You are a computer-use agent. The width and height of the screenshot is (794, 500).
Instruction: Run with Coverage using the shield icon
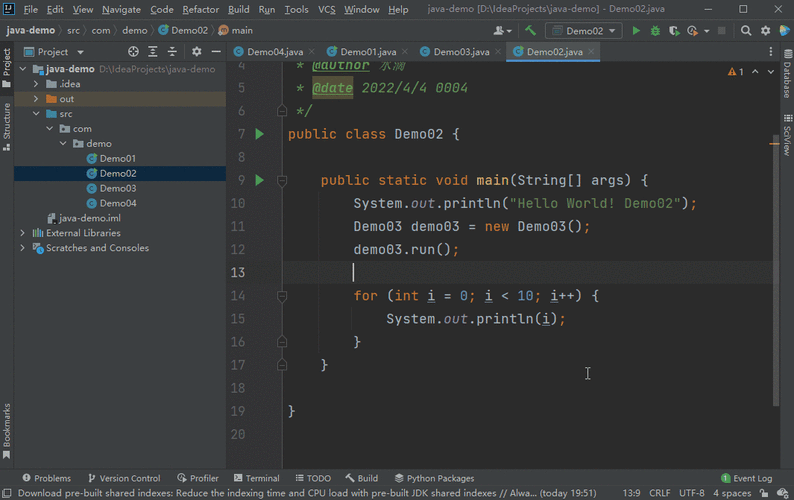click(x=674, y=31)
